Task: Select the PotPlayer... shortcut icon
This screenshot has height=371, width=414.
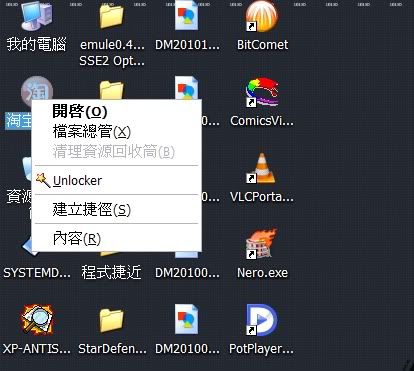Action: [262, 320]
